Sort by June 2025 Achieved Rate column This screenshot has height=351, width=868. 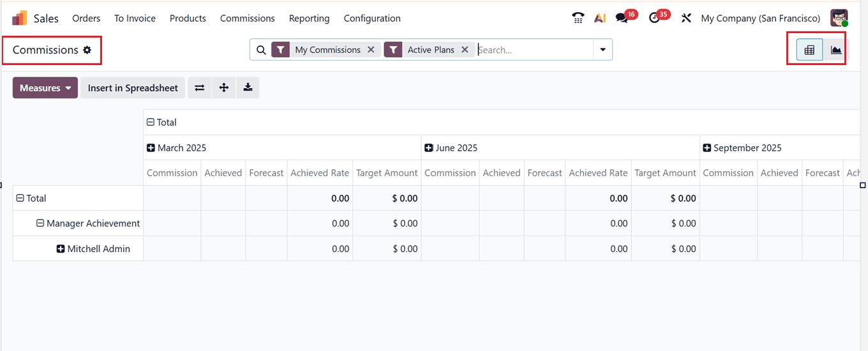[598, 173]
